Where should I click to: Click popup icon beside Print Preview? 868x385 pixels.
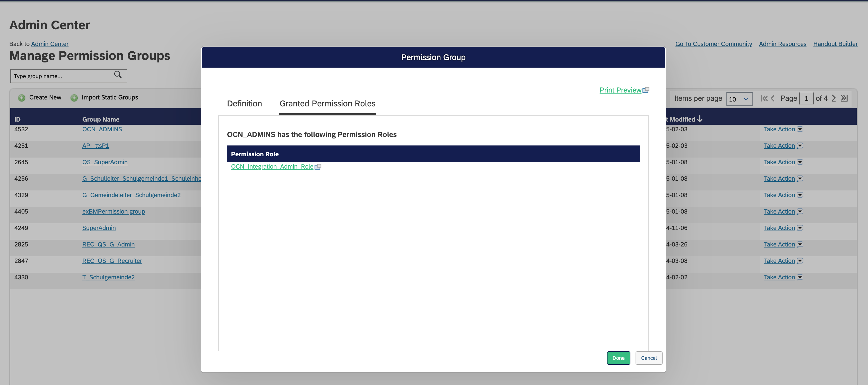646,90
